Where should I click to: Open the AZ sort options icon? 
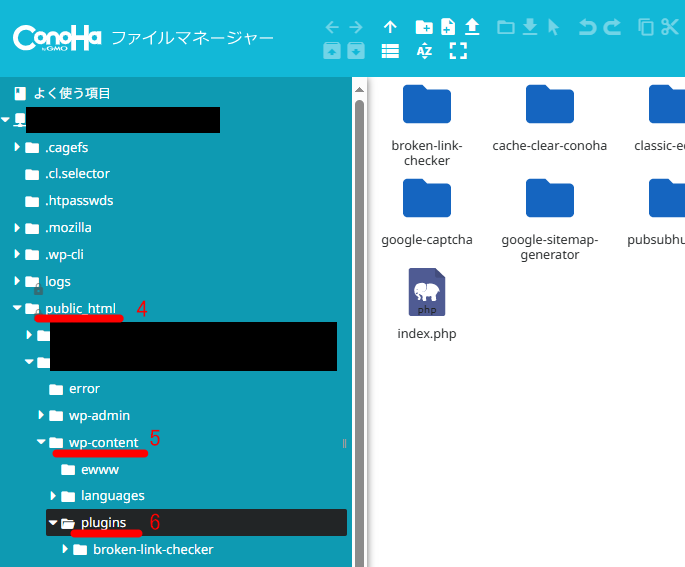pos(424,51)
